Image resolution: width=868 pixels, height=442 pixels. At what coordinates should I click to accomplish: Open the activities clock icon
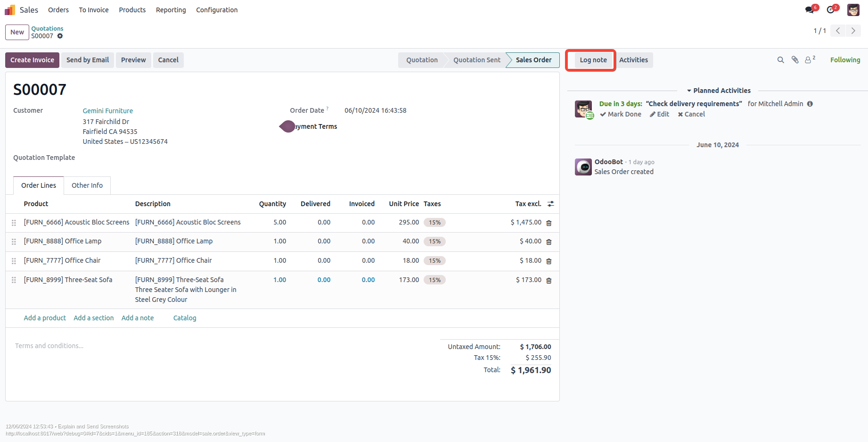[x=831, y=10]
